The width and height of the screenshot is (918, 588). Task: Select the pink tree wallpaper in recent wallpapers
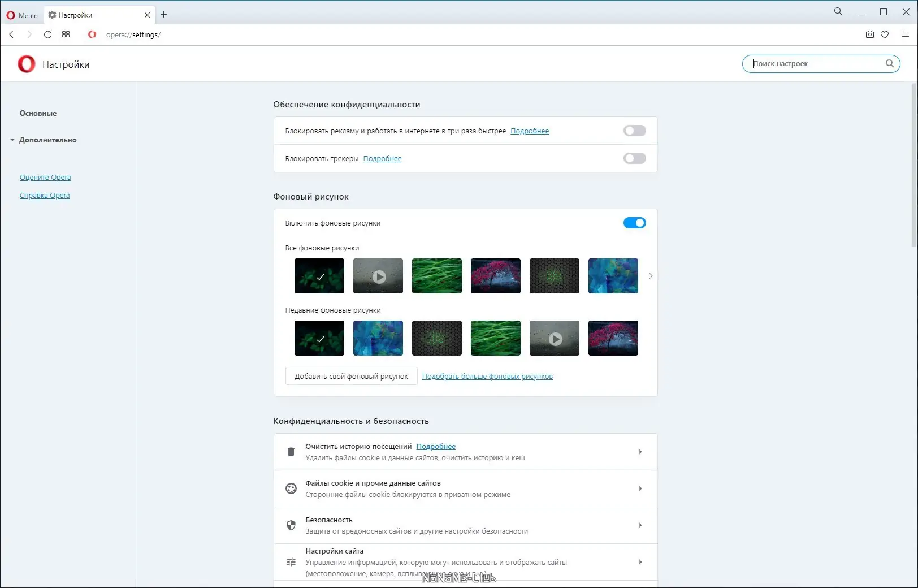pos(613,338)
